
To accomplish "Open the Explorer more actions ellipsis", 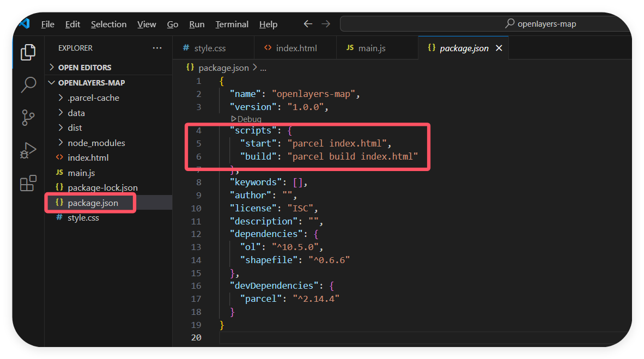I will tap(157, 48).
